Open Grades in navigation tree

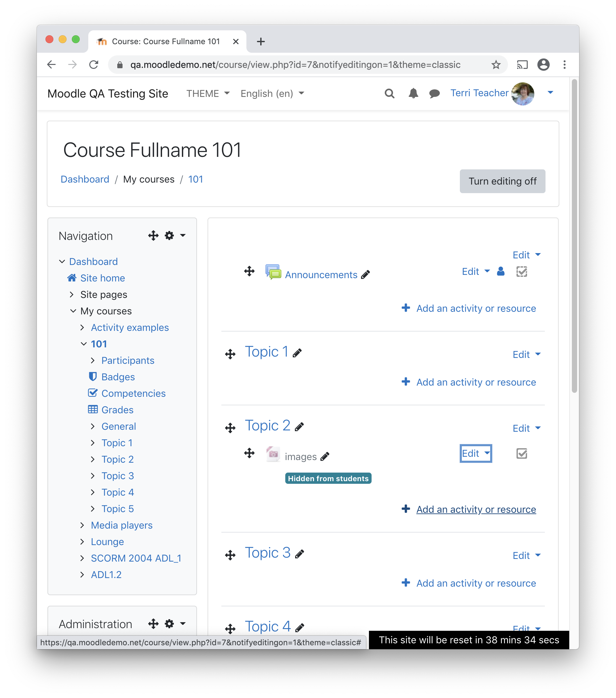(117, 410)
